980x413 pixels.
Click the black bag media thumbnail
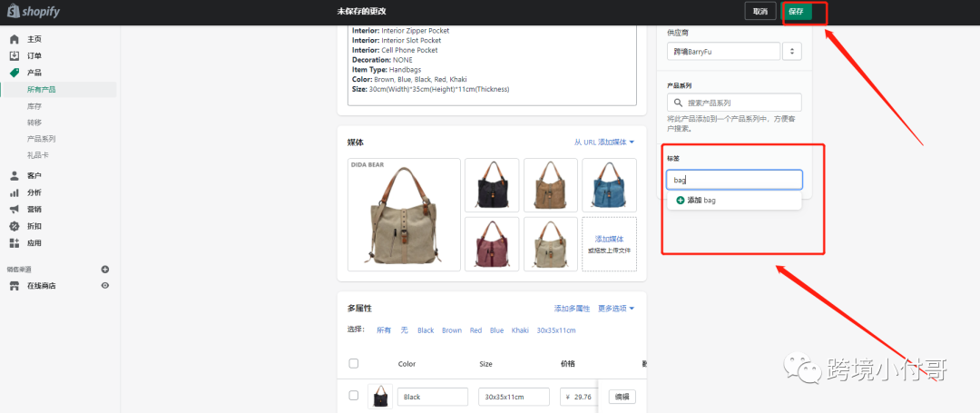(492, 185)
